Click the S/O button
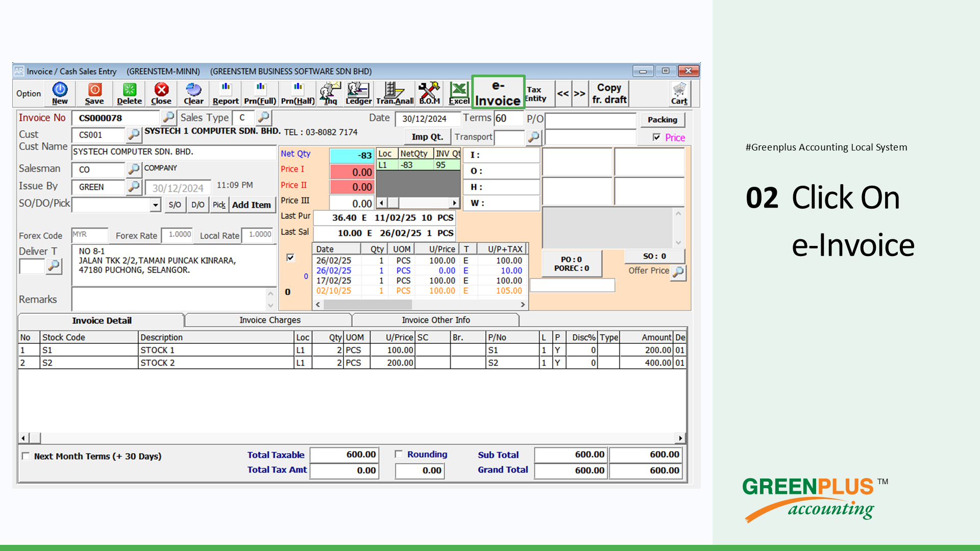980x551 pixels. (x=175, y=205)
